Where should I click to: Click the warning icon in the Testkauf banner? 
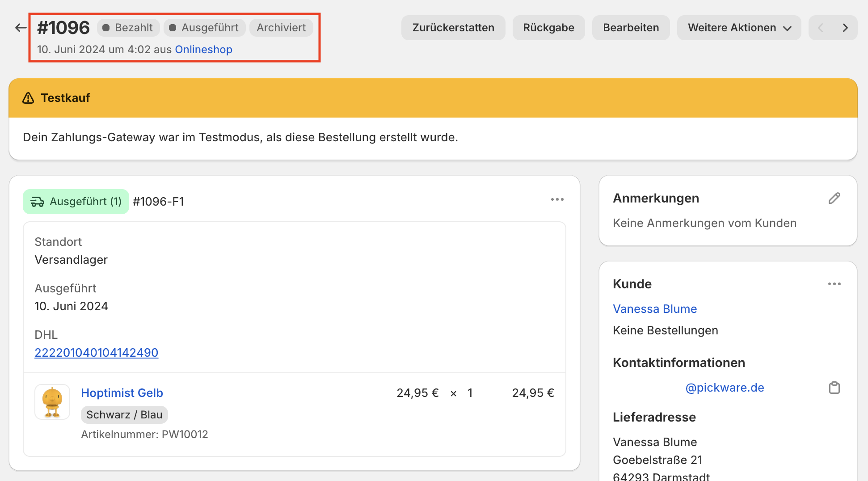pos(28,98)
